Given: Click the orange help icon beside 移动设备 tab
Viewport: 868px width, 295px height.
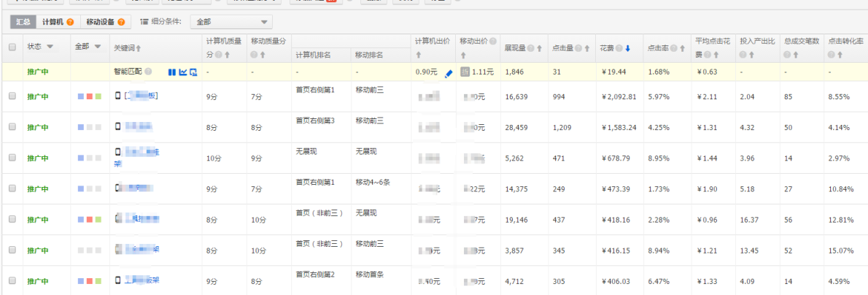Looking at the screenshot, I should (x=120, y=23).
